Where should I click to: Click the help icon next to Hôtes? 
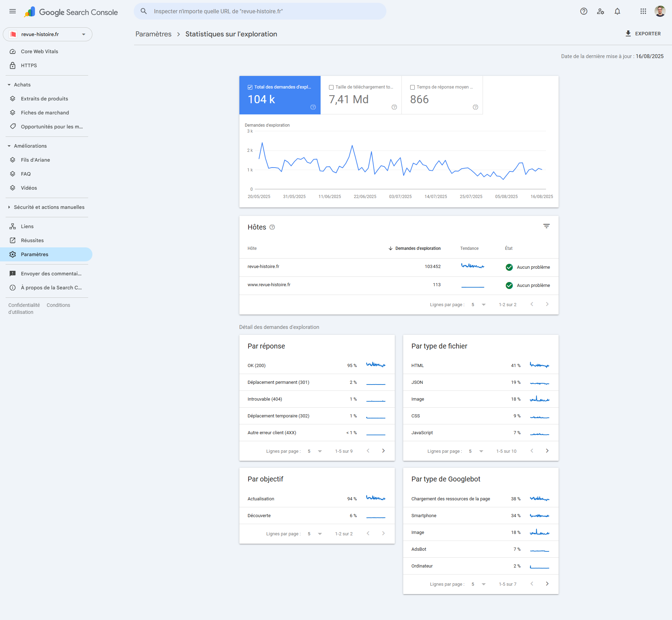coord(272,227)
